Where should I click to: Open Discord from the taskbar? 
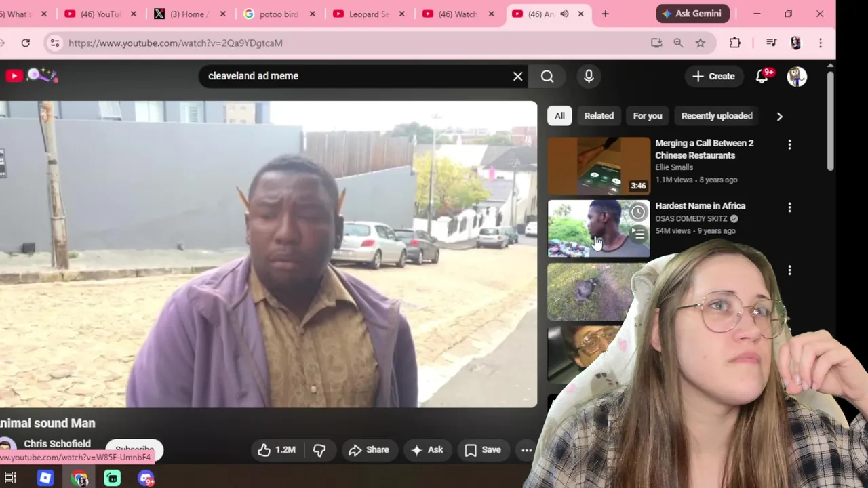pyautogui.click(x=146, y=479)
